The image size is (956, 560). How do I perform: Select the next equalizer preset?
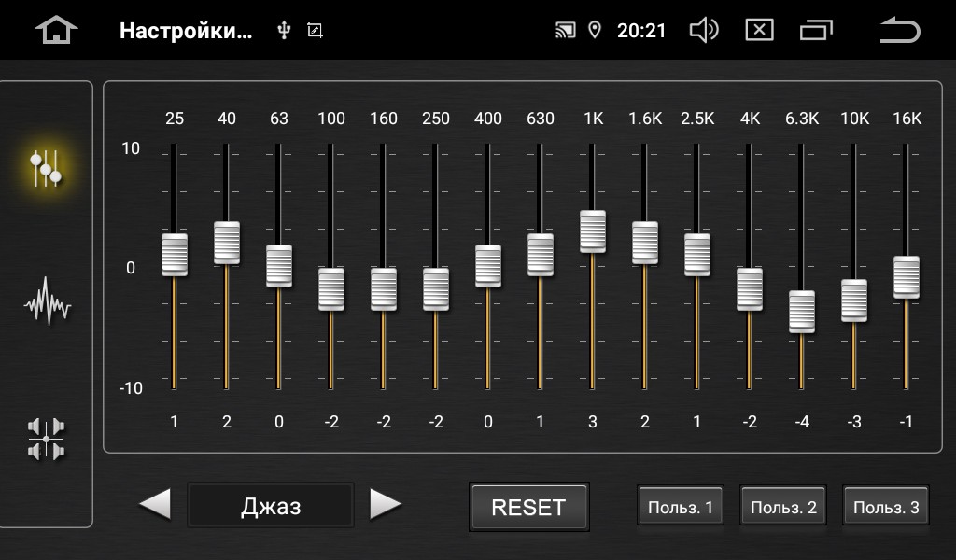[386, 505]
